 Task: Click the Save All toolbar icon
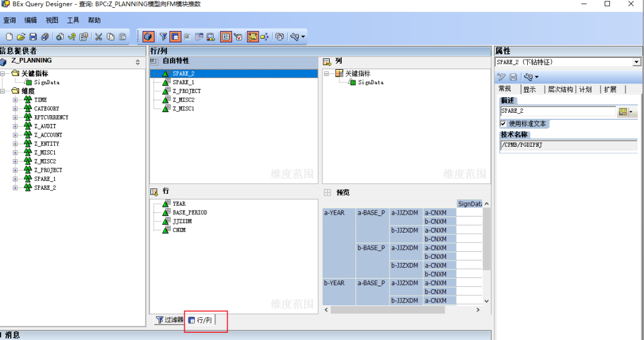[x=45, y=37]
